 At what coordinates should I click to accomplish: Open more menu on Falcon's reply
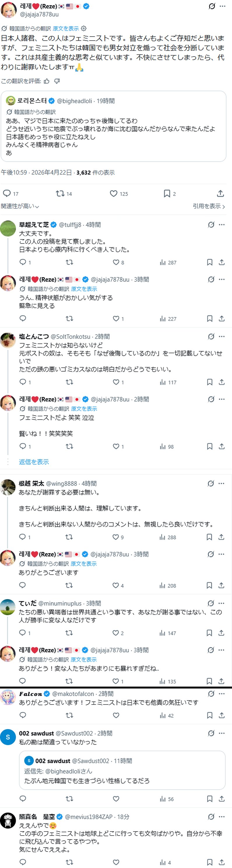point(222,693)
